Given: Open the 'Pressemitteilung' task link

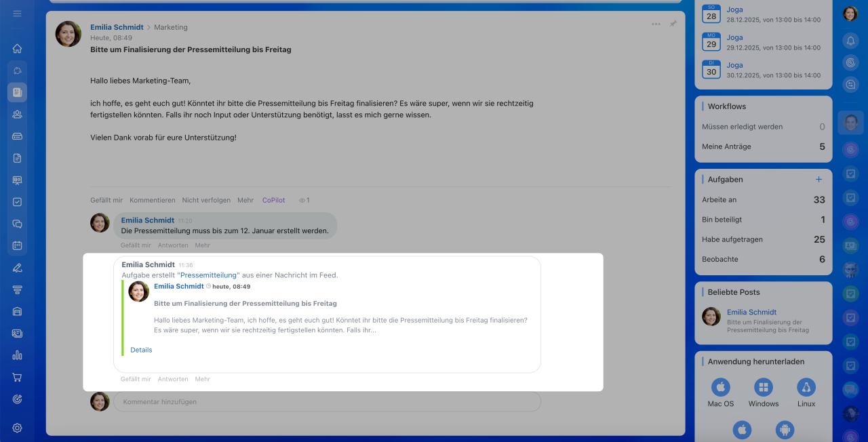Looking at the screenshot, I should pyautogui.click(x=209, y=275).
